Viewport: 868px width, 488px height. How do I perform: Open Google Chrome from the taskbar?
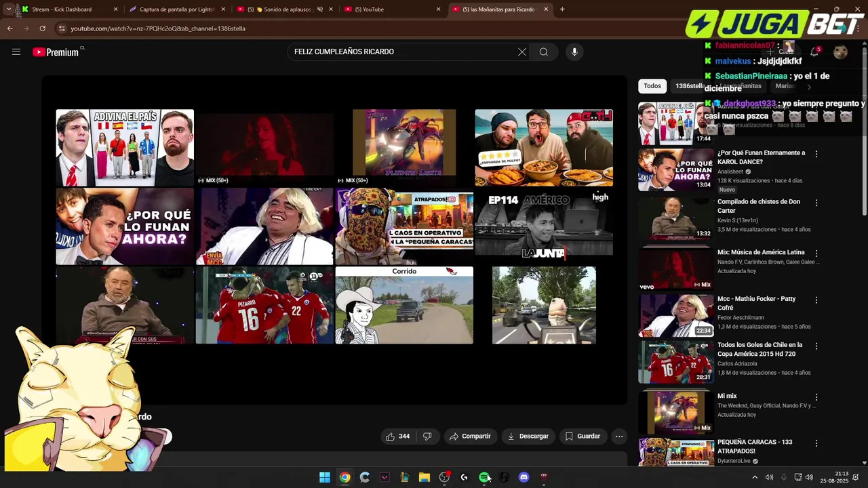click(345, 477)
